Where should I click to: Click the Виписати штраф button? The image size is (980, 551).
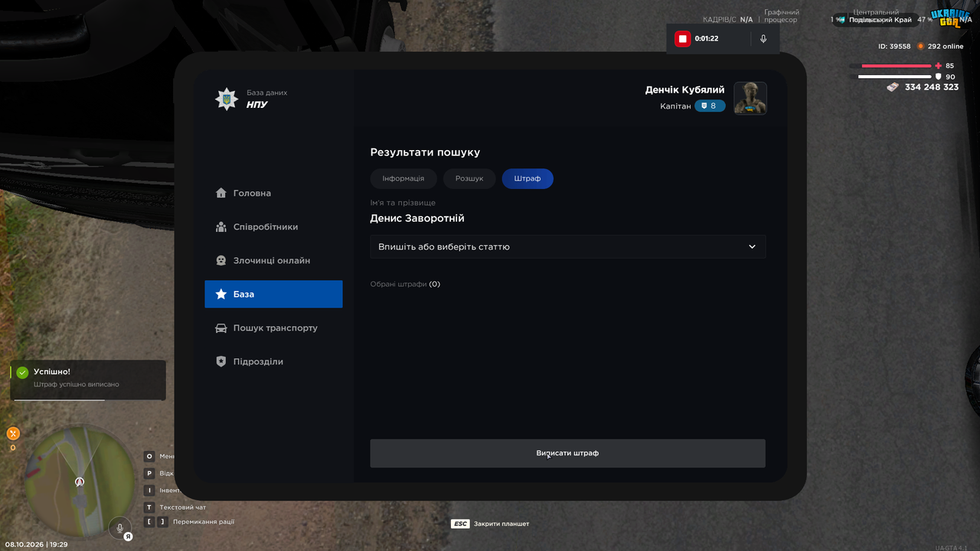tap(568, 453)
